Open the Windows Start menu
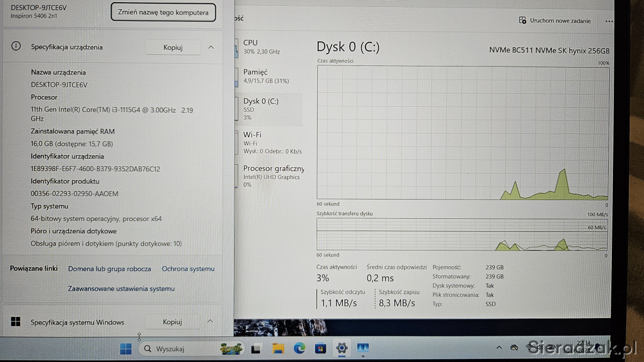Viewport: 644px width, 362px height. pos(126,349)
